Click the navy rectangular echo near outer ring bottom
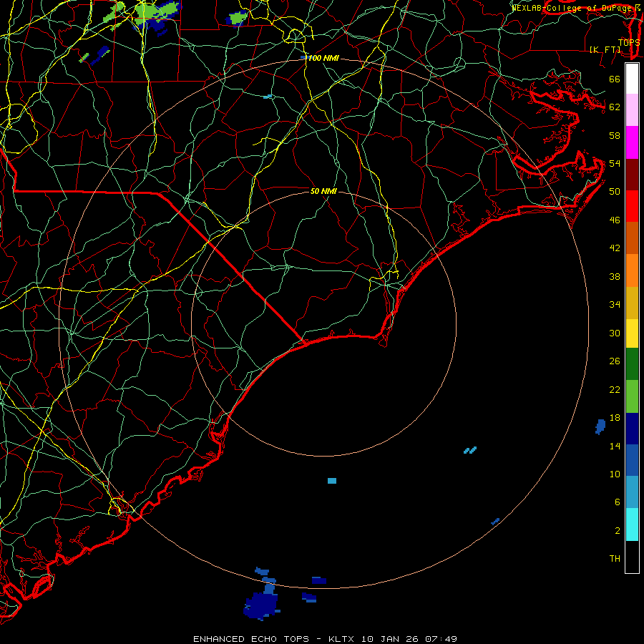 (318, 580)
